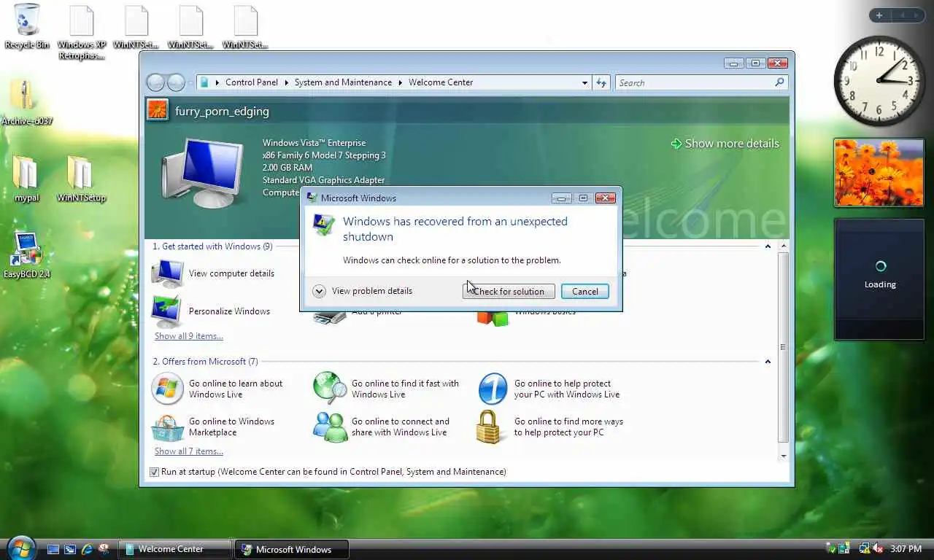Click the analog clock gadget

tap(879, 80)
